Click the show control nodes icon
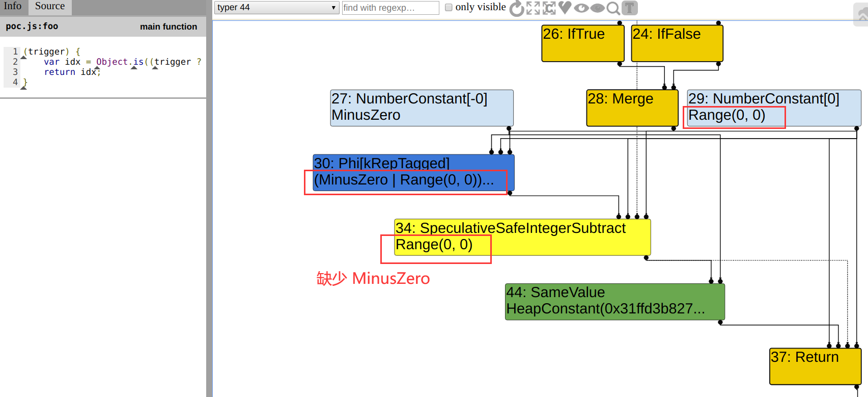 pos(549,8)
